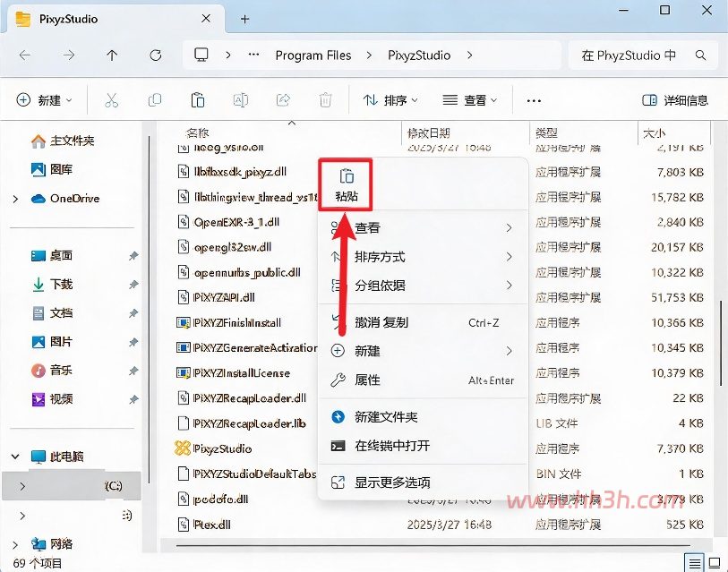Click the Paste clipboard icon in toolbar
This screenshot has width=728, height=572.
198,100
